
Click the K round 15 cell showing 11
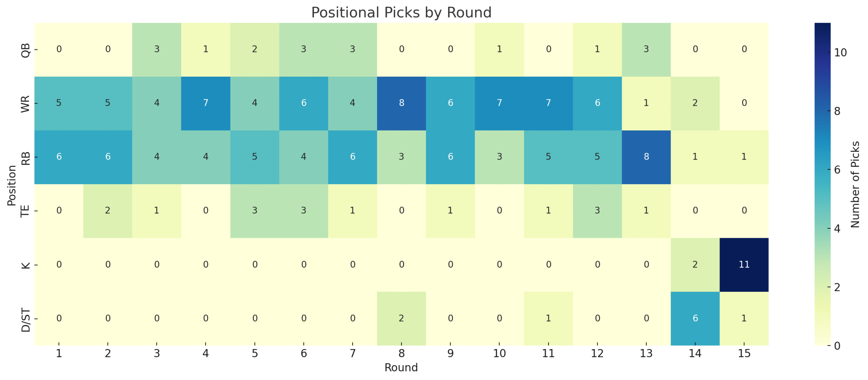(744, 265)
